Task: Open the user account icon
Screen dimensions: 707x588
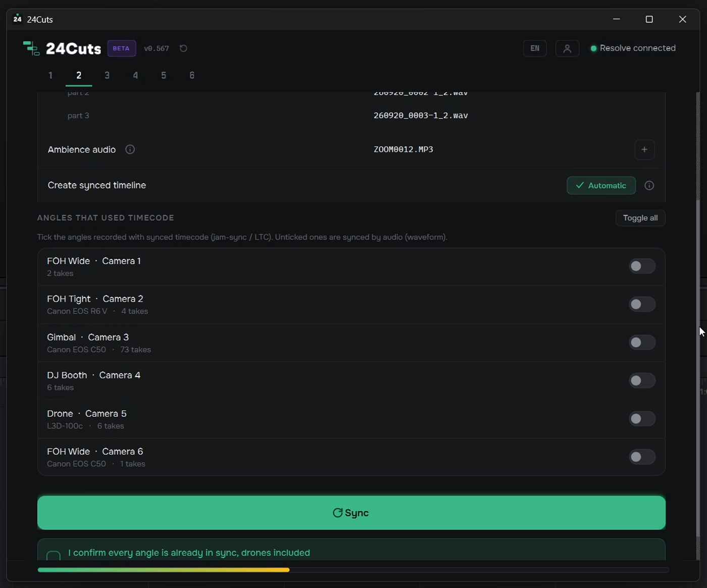Action: click(567, 48)
